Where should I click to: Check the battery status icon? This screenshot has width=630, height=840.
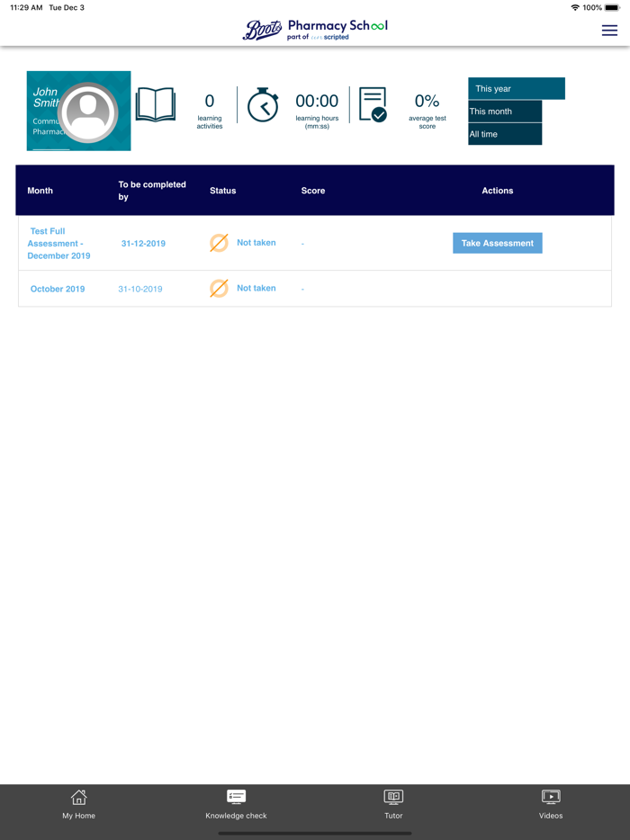pos(612,7)
